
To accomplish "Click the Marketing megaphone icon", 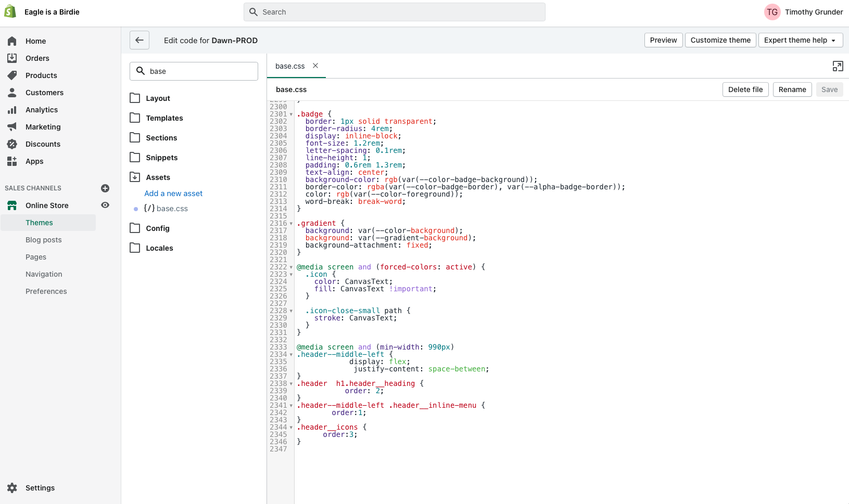I will (12, 127).
